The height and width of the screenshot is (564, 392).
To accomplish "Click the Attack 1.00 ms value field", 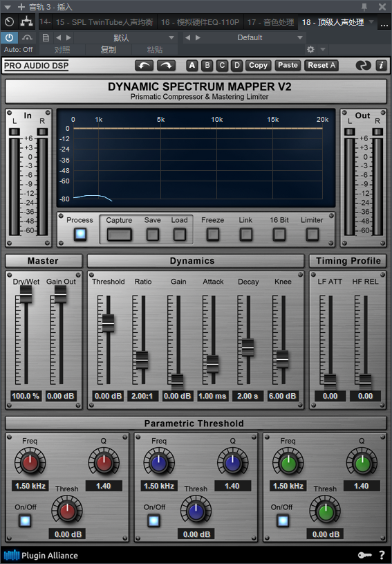I will pos(212,396).
